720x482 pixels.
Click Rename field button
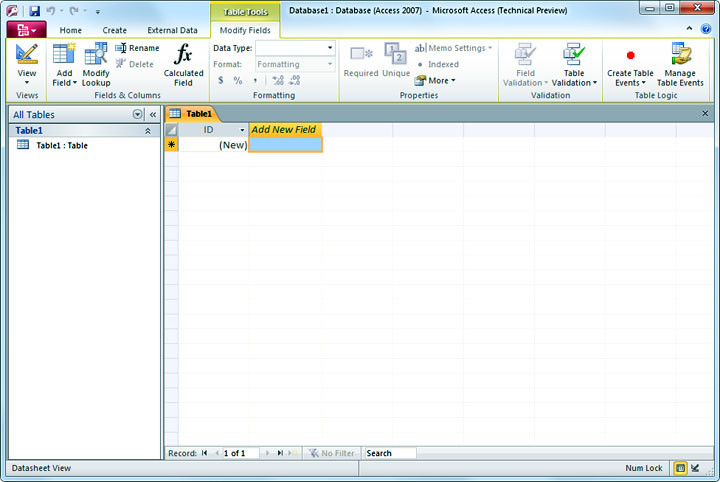click(x=137, y=48)
